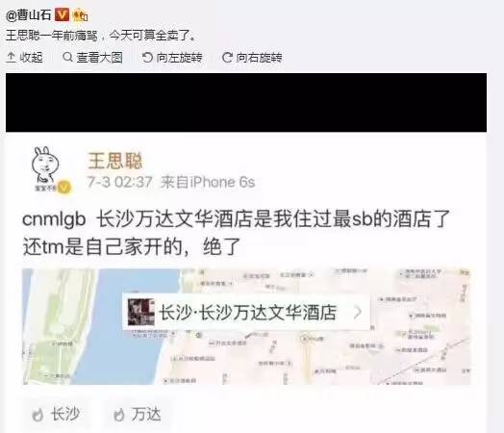Click the flame icon beside 万达
The width and height of the screenshot is (504, 433).
[119, 415]
